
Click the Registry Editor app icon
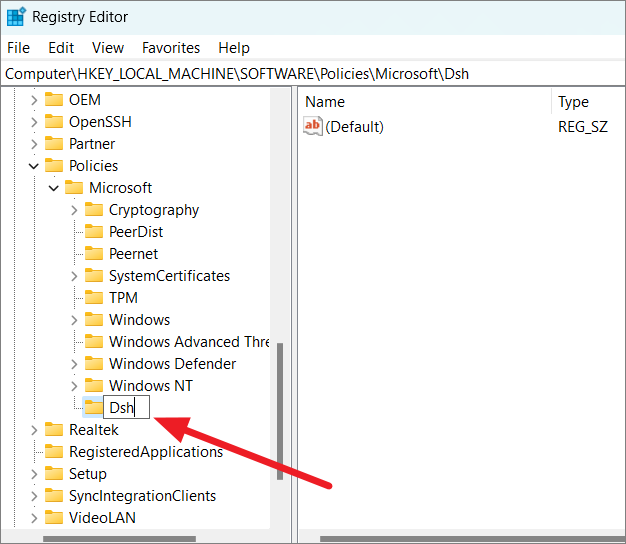pos(17,17)
